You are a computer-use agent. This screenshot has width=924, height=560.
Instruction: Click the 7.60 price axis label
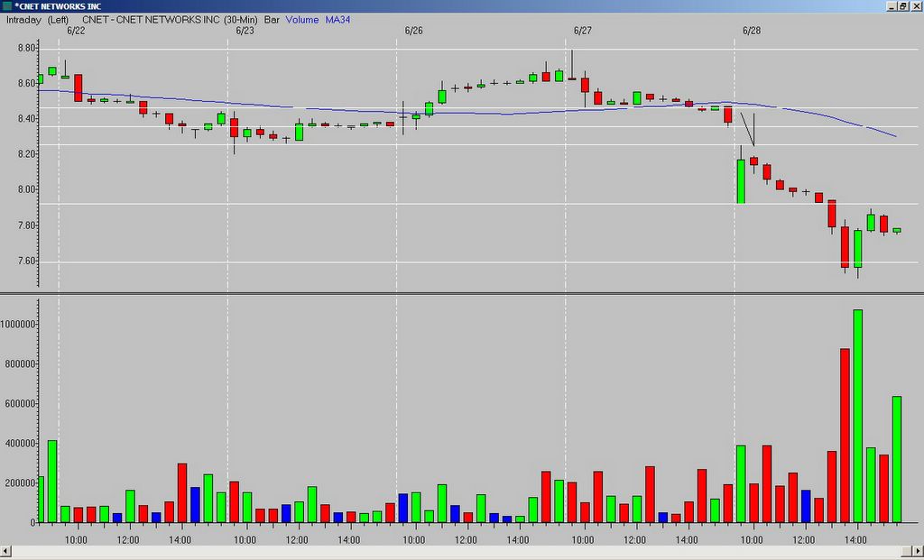27,261
